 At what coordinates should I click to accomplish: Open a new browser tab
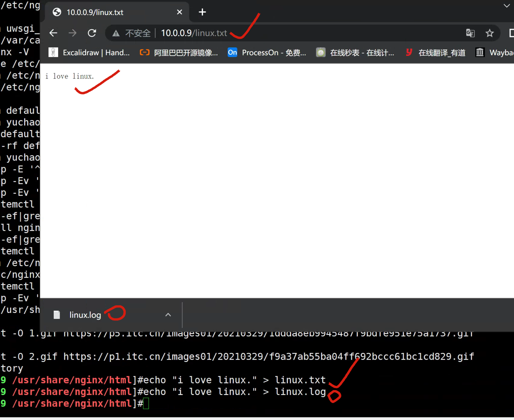(202, 12)
